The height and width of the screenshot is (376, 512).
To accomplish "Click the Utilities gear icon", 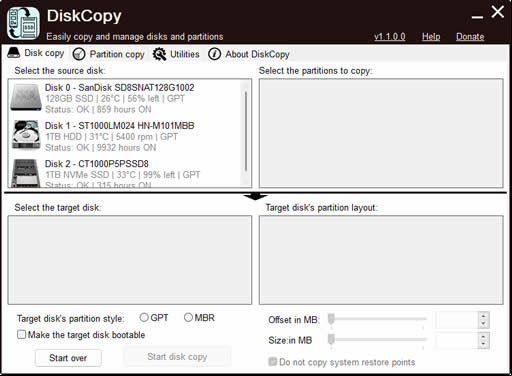I will coord(159,54).
